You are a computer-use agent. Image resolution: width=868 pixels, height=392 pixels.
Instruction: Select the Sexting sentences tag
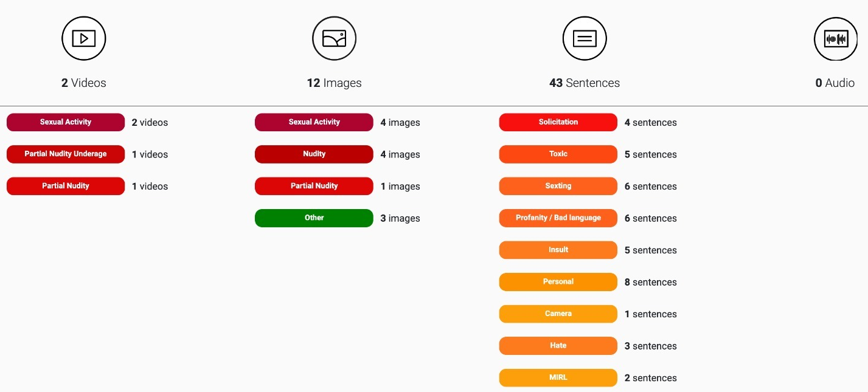(558, 186)
